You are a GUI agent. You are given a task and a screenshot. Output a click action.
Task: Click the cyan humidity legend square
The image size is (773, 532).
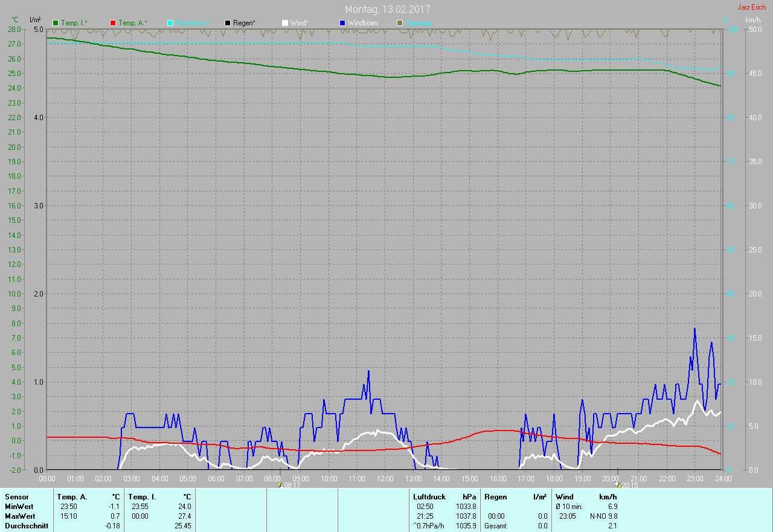(x=170, y=23)
